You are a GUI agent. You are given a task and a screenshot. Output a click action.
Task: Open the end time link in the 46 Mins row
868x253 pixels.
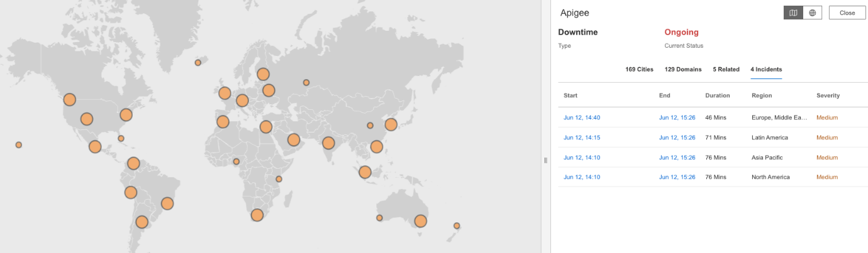click(677, 117)
